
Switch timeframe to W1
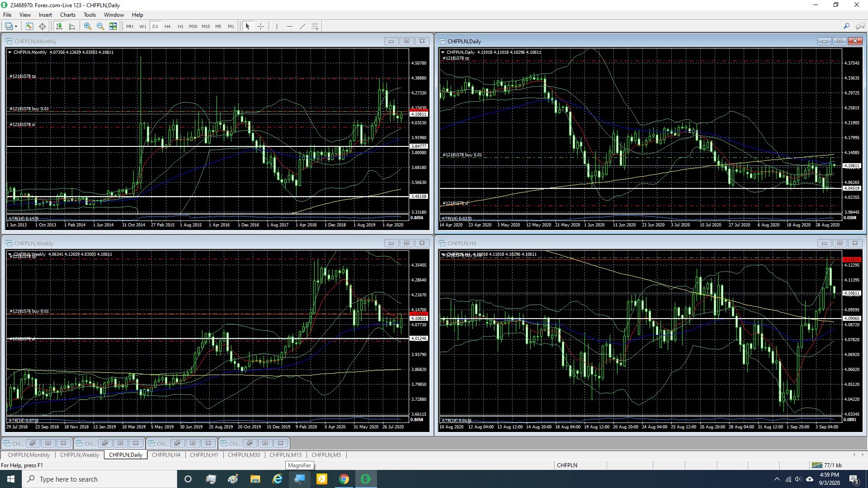click(x=143, y=26)
